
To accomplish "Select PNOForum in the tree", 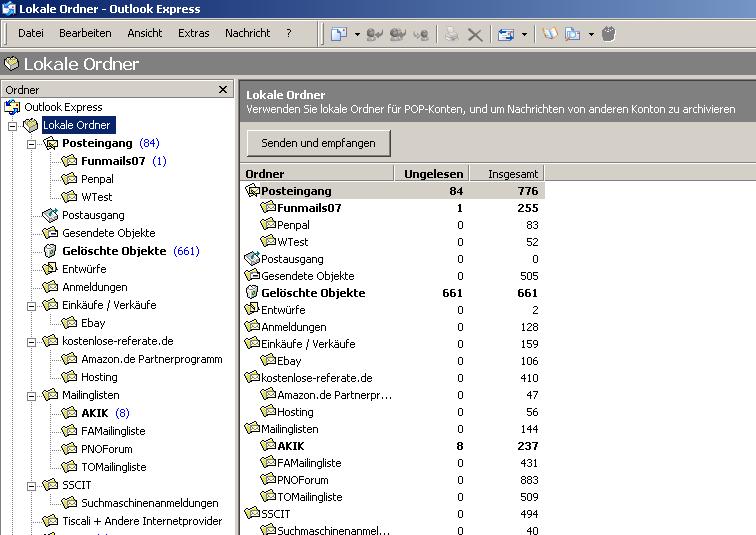I will click(x=107, y=449).
